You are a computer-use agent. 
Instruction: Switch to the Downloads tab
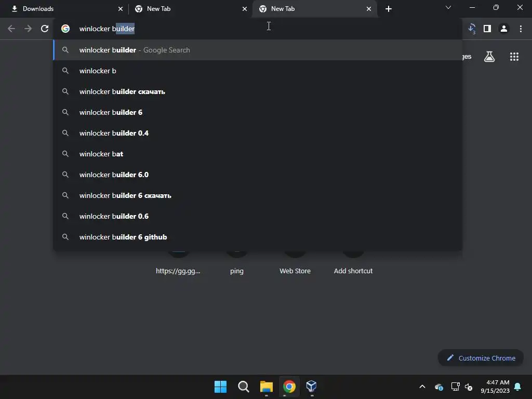64,9
